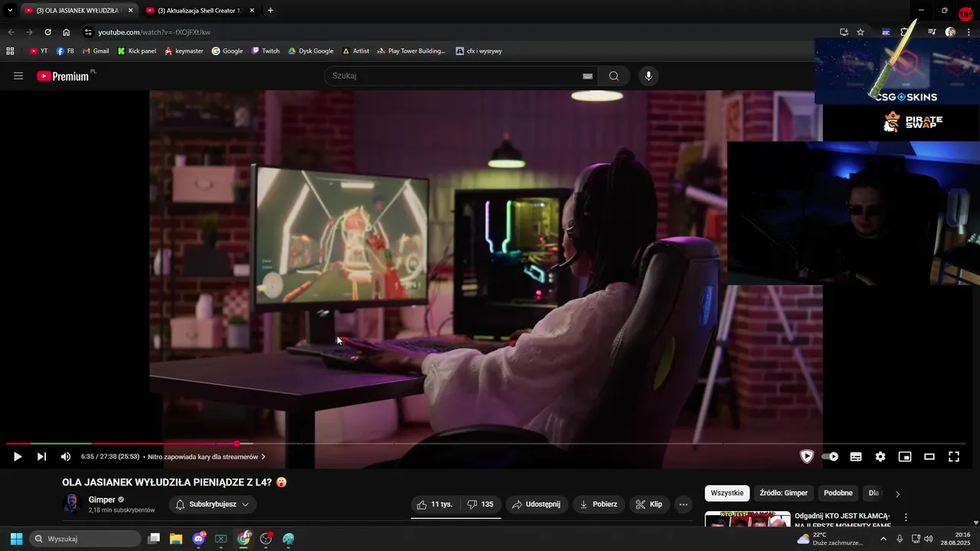Open File Explorer from the taskbar
980x551 pixels.
pyautogui.click(x=176, y=539)
